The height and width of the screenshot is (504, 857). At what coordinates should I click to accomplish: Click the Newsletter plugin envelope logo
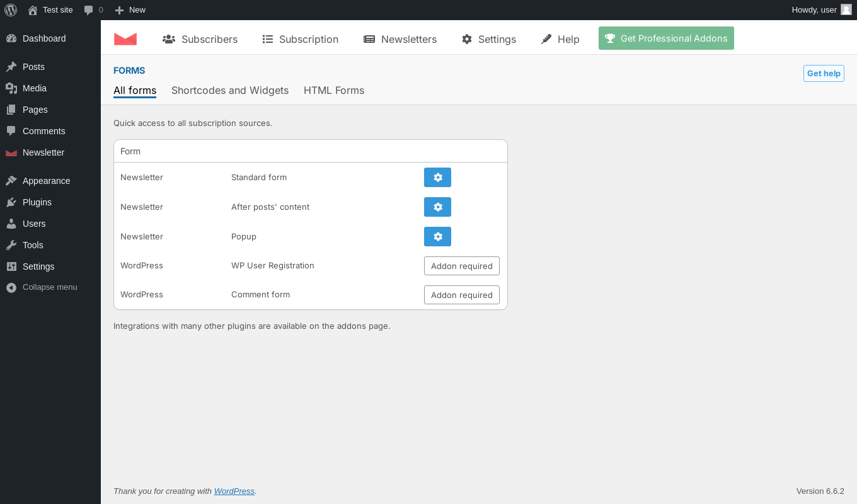tap(125, 39)
